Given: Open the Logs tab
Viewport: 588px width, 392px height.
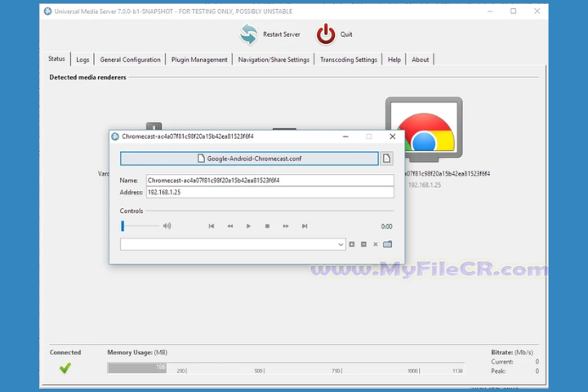Looking at the screenshot, I should tap(82, 60).
